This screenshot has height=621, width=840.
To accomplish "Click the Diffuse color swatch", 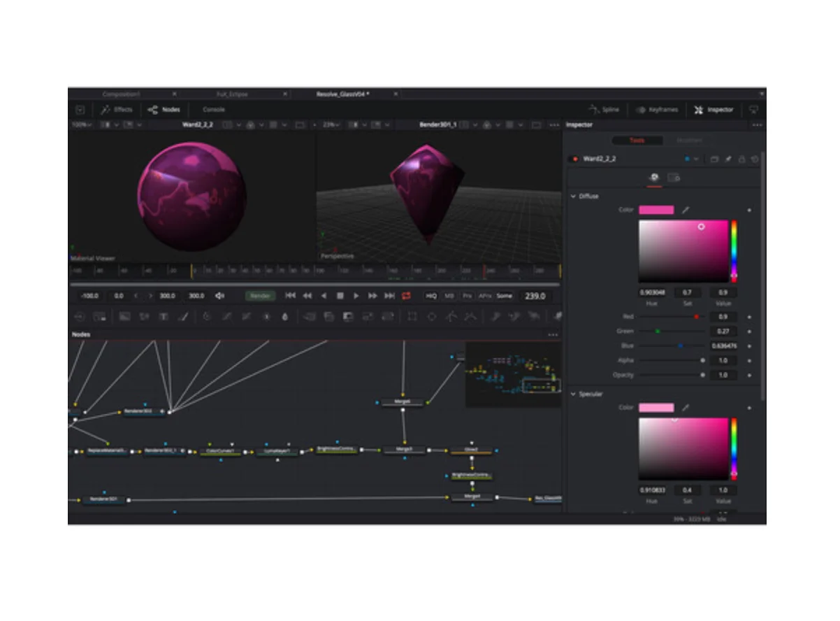I will [656, 210].
